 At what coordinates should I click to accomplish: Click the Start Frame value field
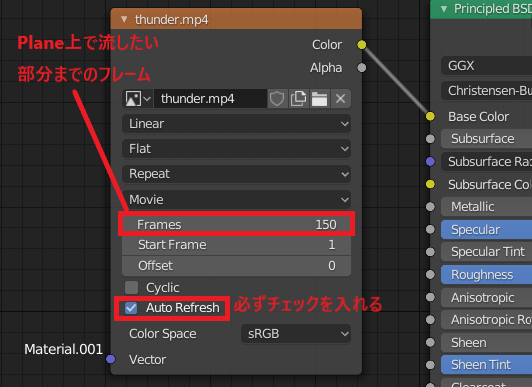pos(236,245)
